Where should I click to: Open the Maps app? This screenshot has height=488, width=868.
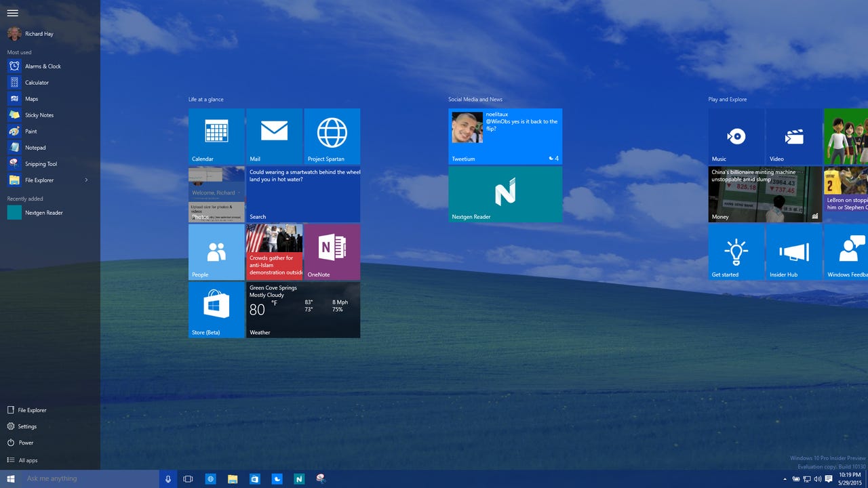point(31,98)
